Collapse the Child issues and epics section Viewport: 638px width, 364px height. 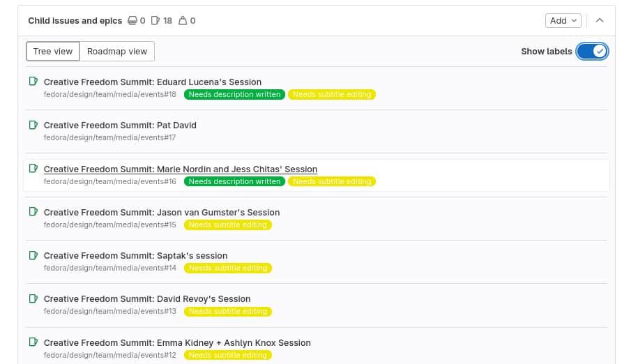[x=600, y=21]
